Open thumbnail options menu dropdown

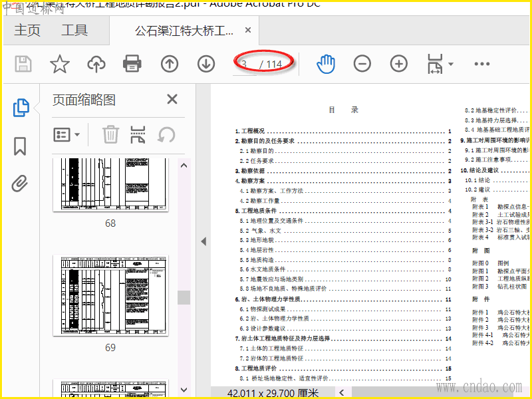[x=66, y=135]
